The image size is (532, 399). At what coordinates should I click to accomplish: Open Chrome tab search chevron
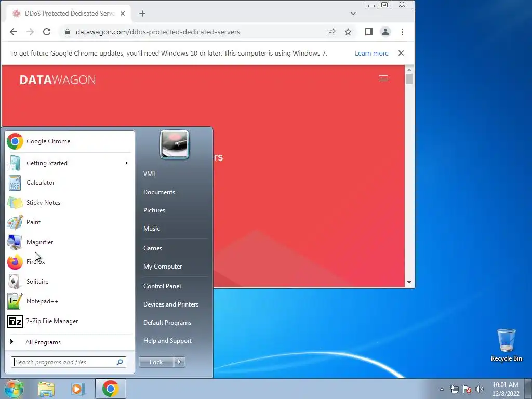click(x=353, y=14)
